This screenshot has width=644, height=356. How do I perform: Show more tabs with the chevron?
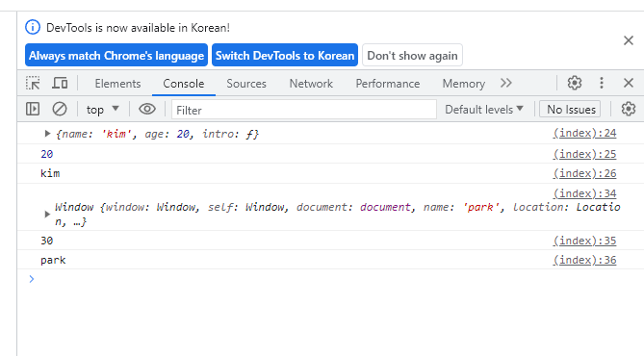[x=506, y=84]
